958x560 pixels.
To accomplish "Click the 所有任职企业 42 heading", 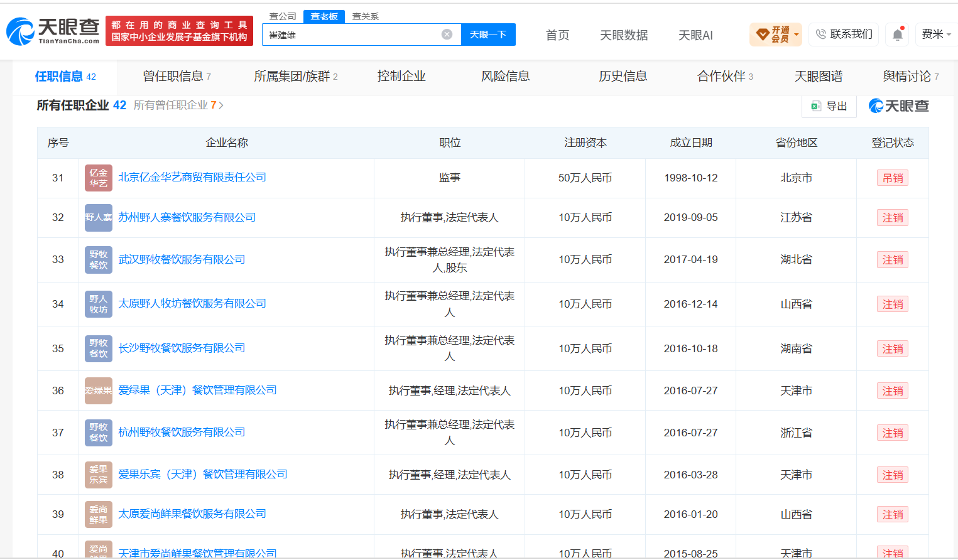I will coord(82,105).
